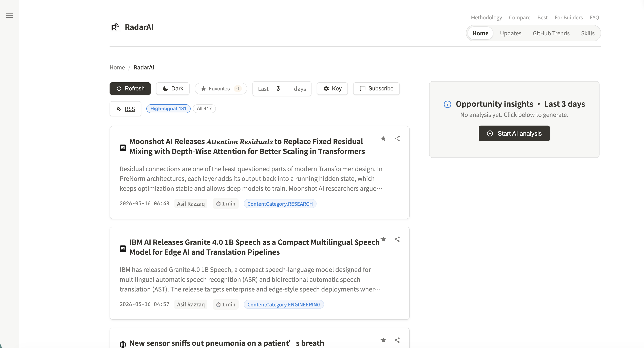Screen dimensions: 644x348
Task: Toggle Dark mode
Action: [173, 89]
